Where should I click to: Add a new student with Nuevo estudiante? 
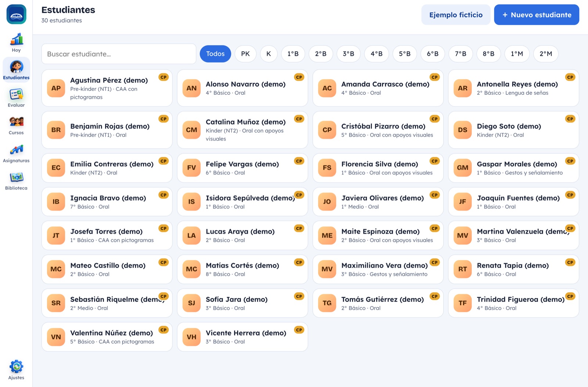[537, 15]
